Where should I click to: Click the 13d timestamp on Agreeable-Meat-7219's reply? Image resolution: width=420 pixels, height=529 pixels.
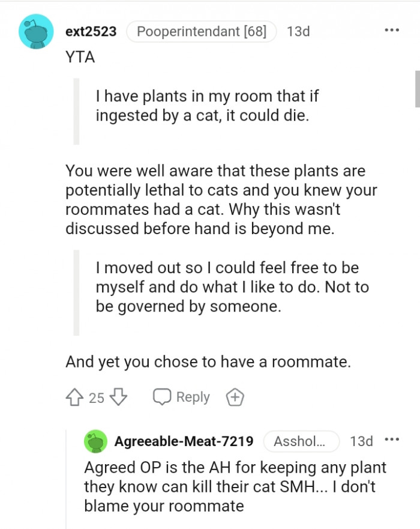click(x=361, y=441)
